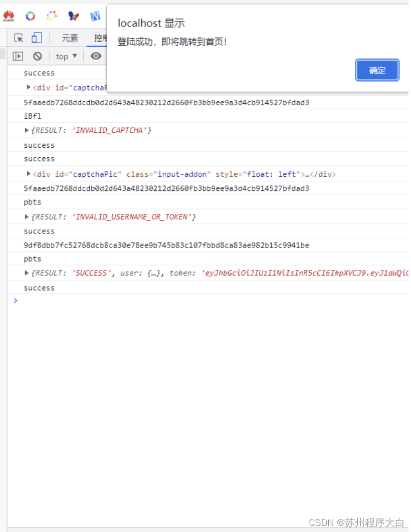Select the iBfl console log line
This screenshot has height=532, width=411.
pyautogui.click(x=33, y=116)
